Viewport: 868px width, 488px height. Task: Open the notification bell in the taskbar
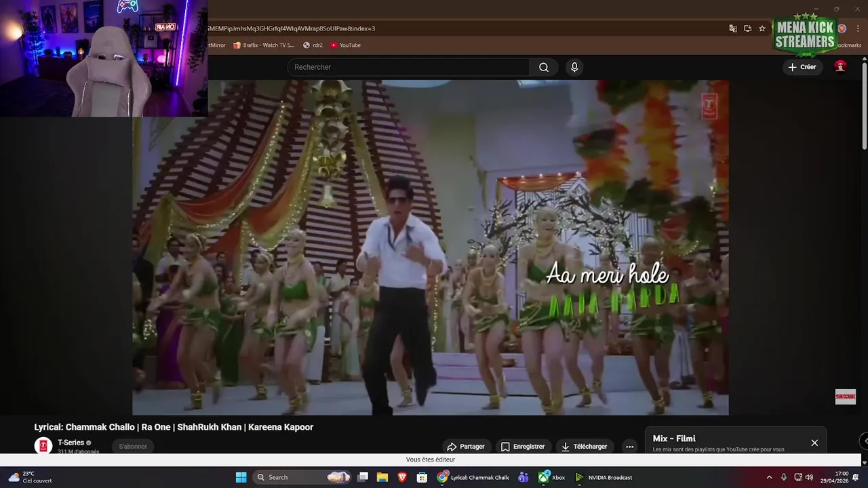tap(856, 477)
